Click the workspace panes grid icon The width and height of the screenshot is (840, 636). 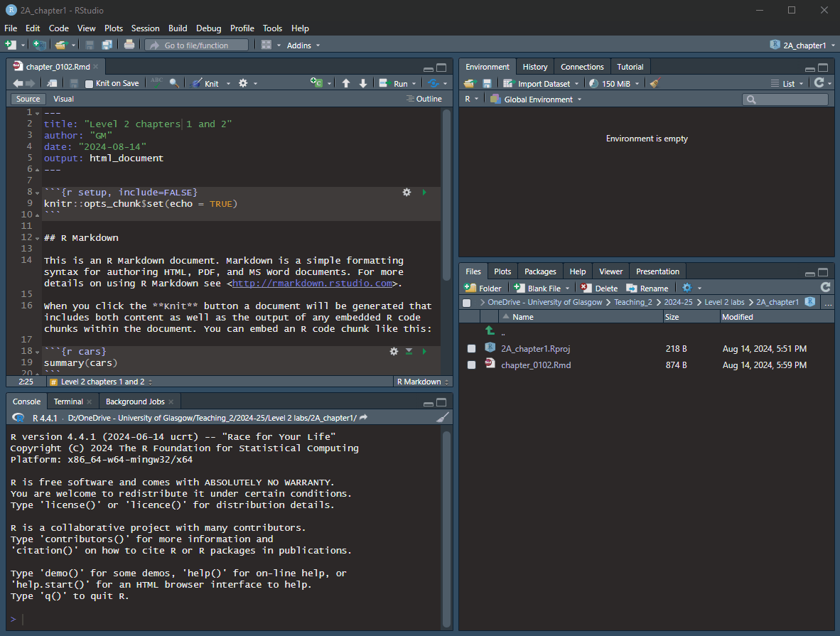[266, 45]
